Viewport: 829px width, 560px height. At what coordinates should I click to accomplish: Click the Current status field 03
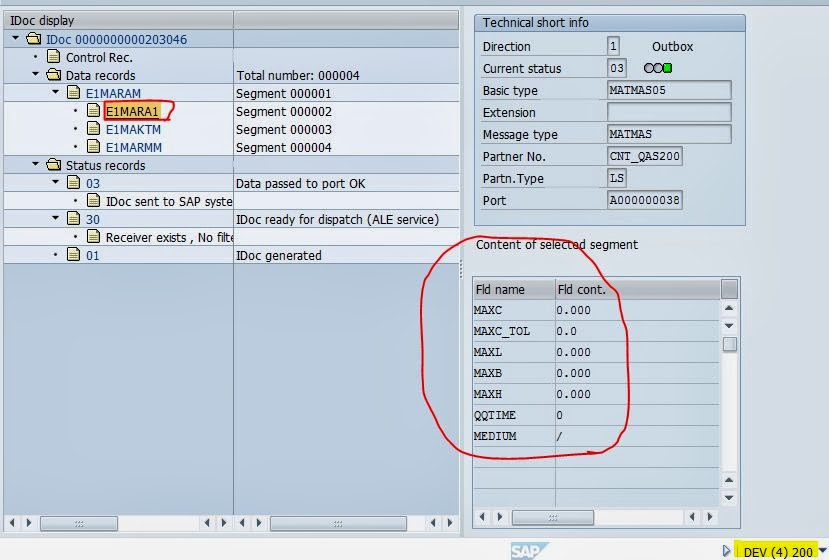pyautogui.click(x=616, y=68)
